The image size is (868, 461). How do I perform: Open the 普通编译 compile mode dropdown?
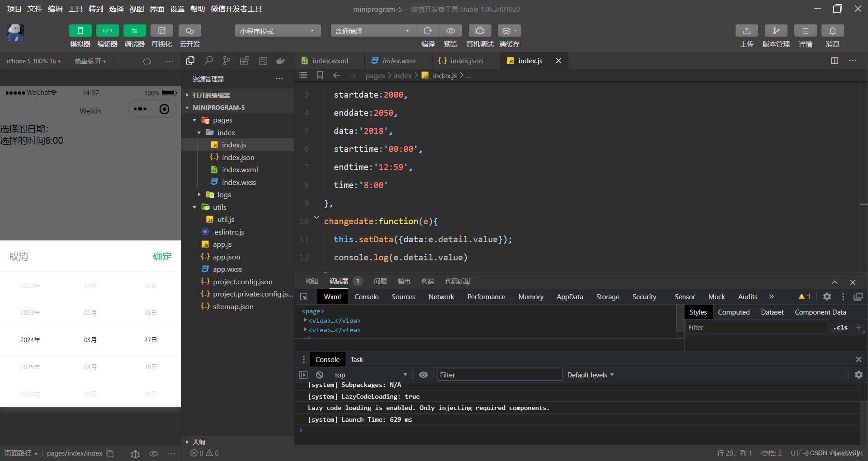373,31
